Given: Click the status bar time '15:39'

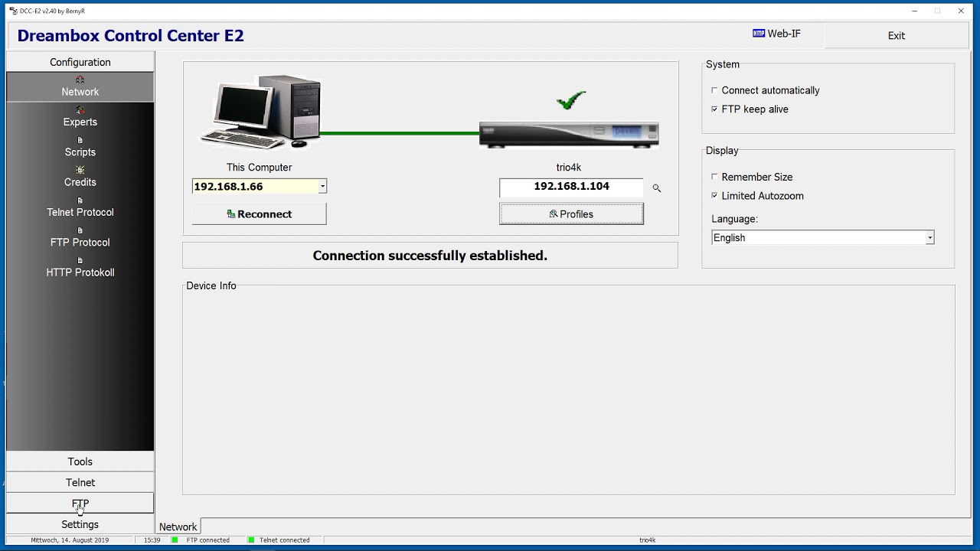Looking at the screenshot, I should 152,540.
